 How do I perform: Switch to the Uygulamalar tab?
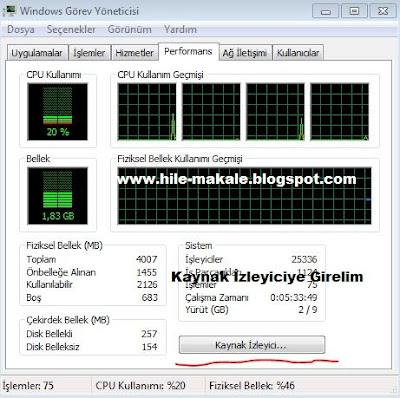37,53
